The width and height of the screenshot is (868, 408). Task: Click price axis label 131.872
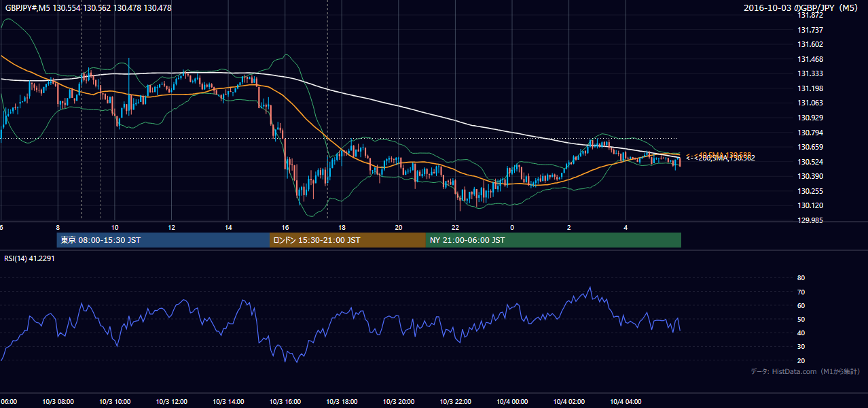pyautogui.click(x=810, y=15)
